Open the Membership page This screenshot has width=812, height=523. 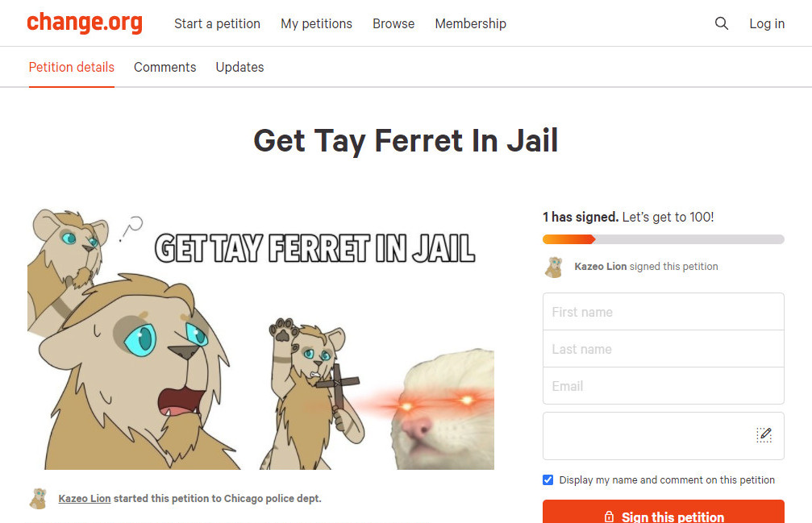point(471,24)
